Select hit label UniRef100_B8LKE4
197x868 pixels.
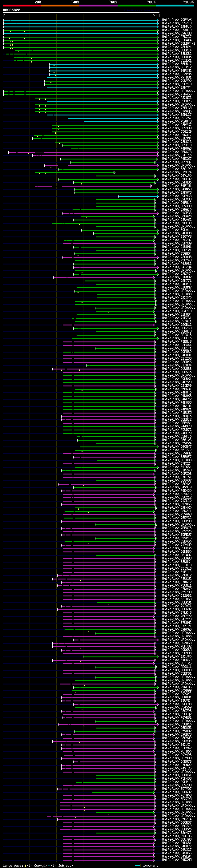pyautogui.click(x=176, y=50)
